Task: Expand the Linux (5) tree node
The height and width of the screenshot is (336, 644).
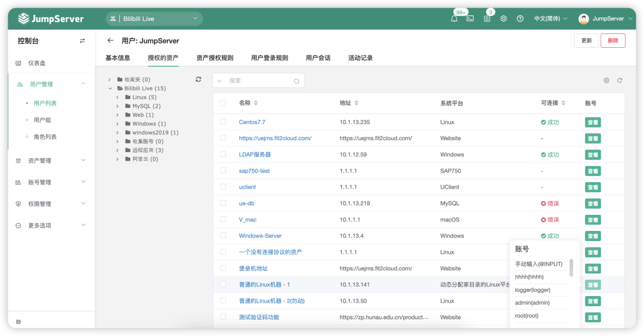Action: point(117,97)
